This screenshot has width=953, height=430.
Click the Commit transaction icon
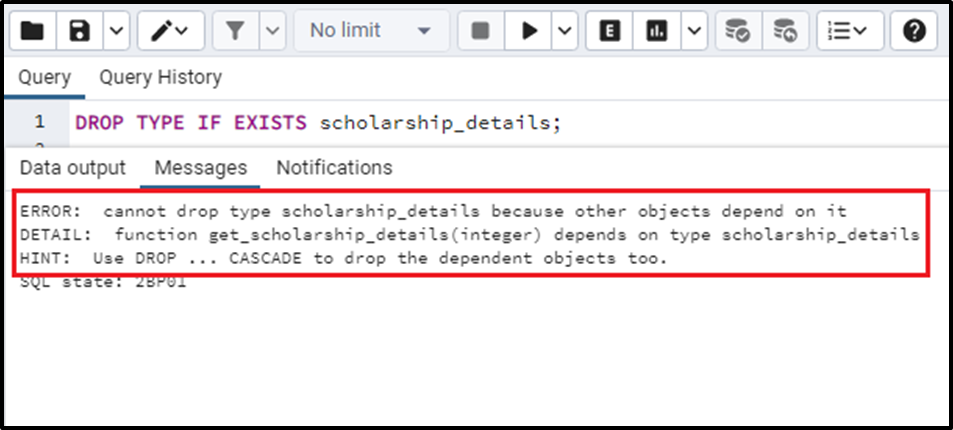point(738,31)
